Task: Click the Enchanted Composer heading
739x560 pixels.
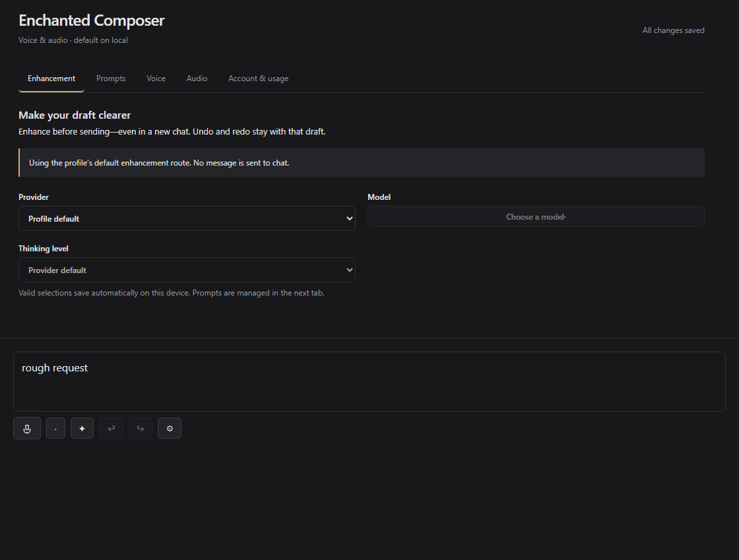Action: (x=92, y=20)
